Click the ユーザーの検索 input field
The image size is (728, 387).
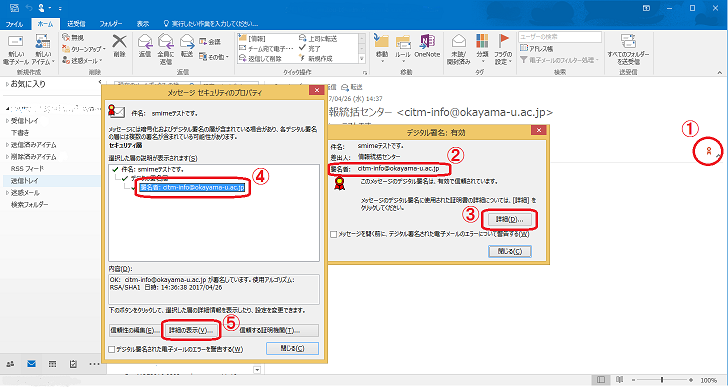(560, 37)
